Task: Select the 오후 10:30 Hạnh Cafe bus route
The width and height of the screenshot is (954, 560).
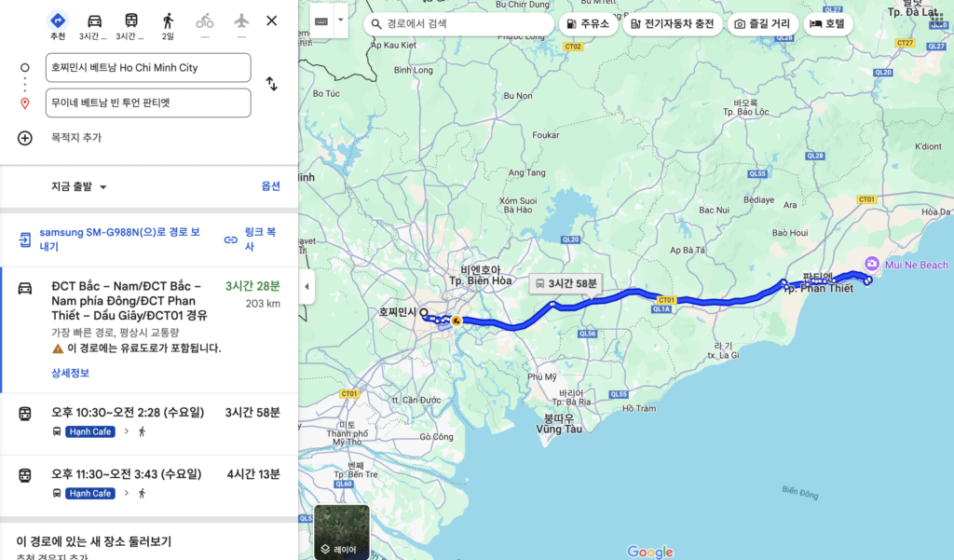Action: 149,424
